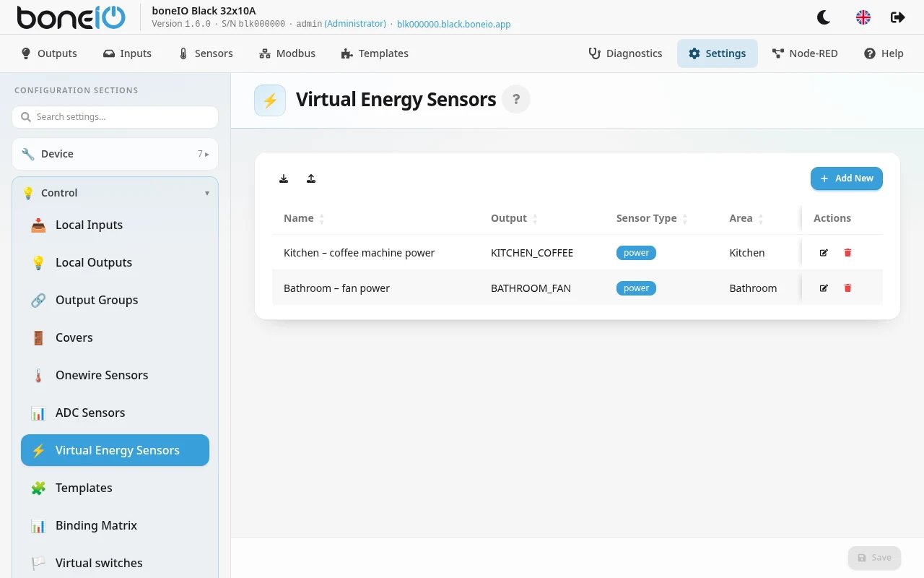Open the Diagnostics page

pos(626,53)
